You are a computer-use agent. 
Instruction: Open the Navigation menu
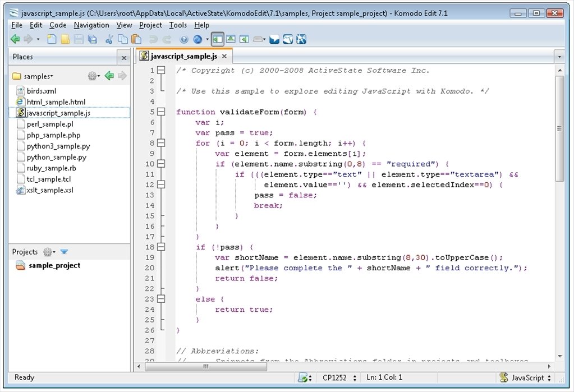coord(91,25)
